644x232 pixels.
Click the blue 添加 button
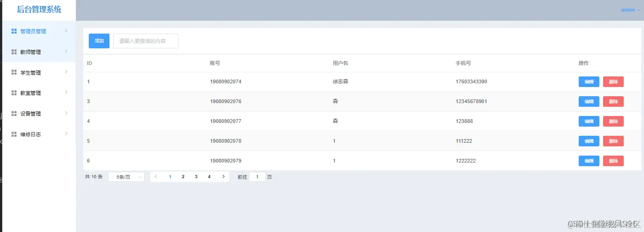[x=99, y=41]
